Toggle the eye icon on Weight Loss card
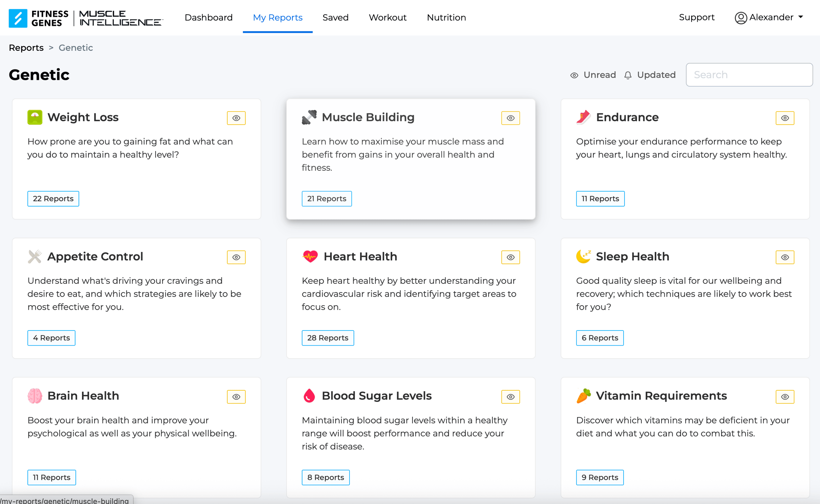The height and width of the screenshot is (504, 820). pyautogui.click(x=236, y=118)
